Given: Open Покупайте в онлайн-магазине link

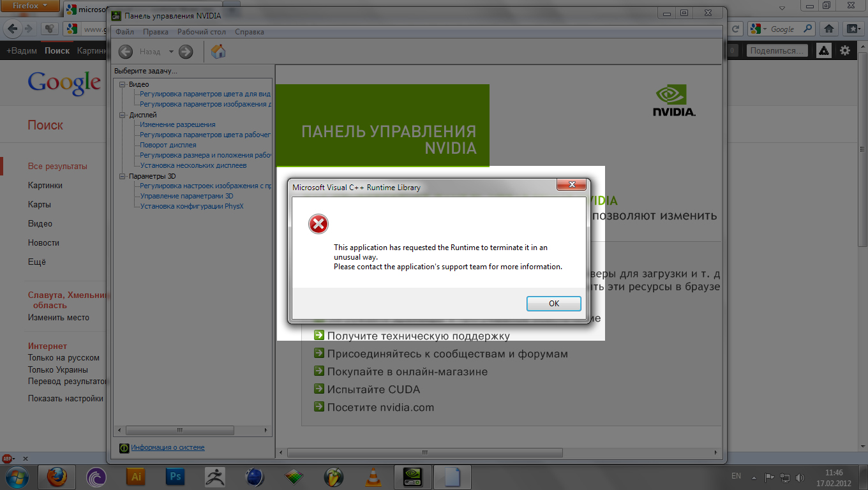Looking at the screenshot, I should click(407, 371).
